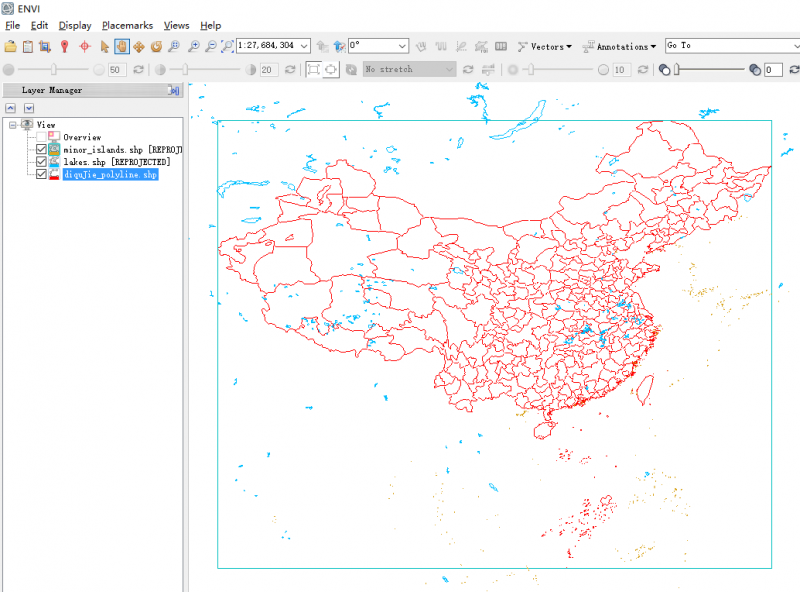Enable the Overview checkbox
The width and height of the screenshot is (800, 592).
pyautogui.click(x=41, y=137)
